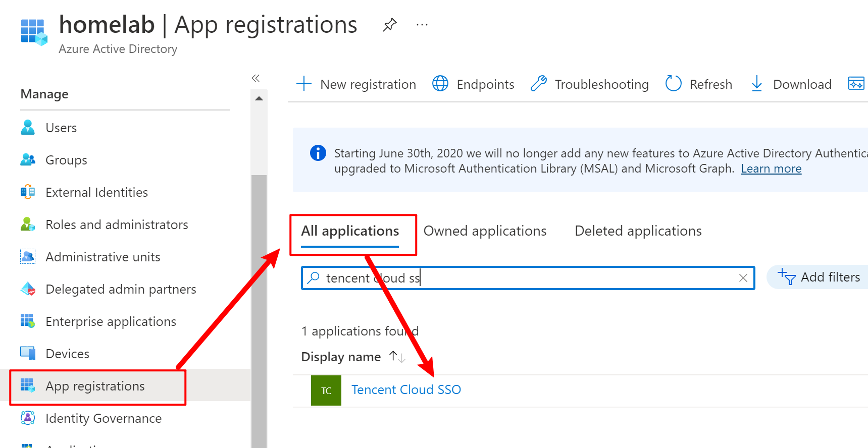Open the Tencent Cloud SSO application
868x448 pixels.
coord(406,390)
